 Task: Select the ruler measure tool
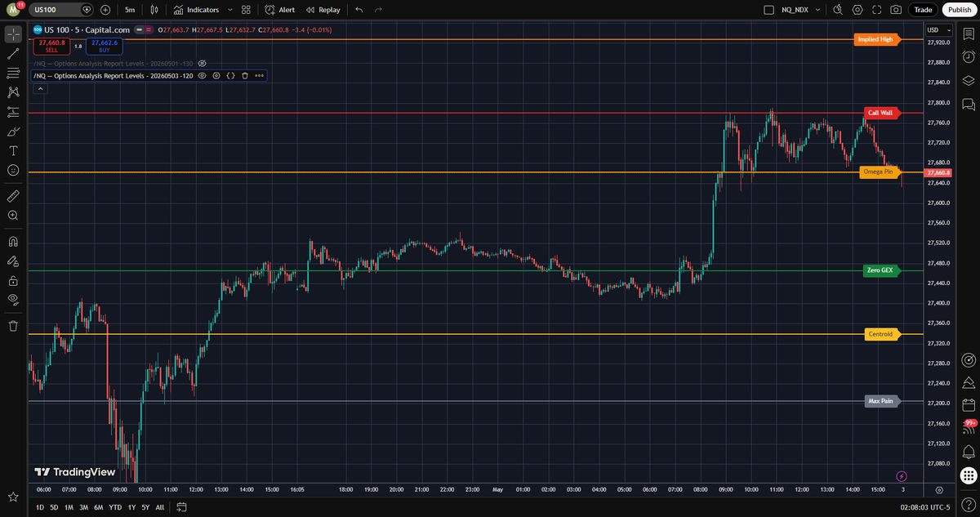tap(13, 196)
